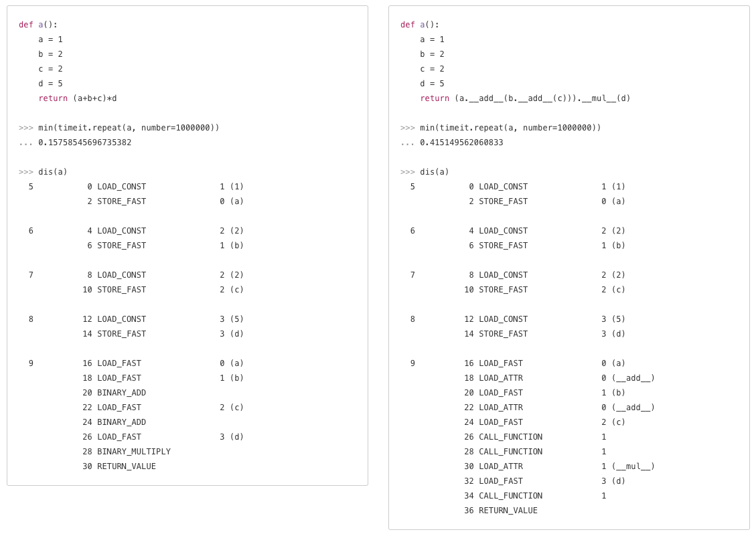The height and width of the screenshot is (536, 756).
Task: Select the LOAD_FAST (c) instruction at offset 22
Action: 163,408
